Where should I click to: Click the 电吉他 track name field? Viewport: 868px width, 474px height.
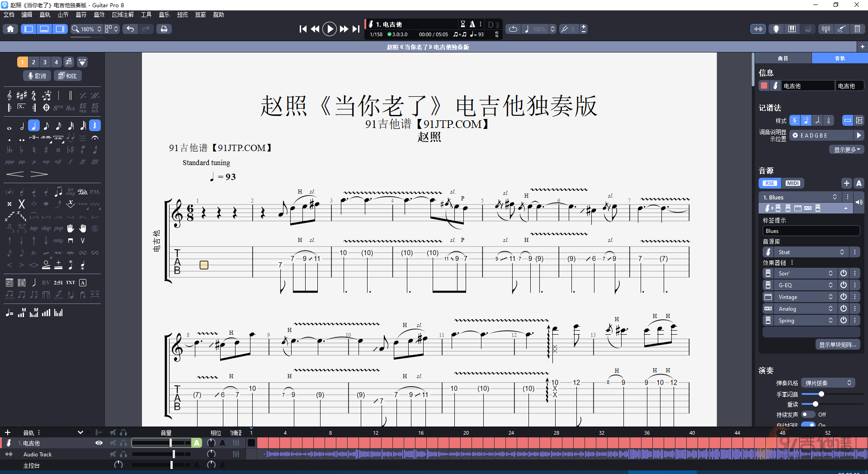(807, 85)
